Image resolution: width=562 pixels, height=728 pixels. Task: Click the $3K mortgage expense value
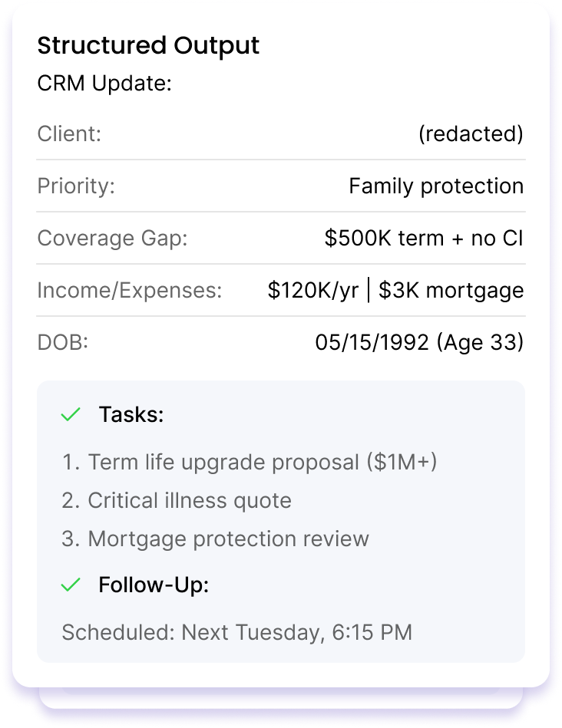coord(451,291)
